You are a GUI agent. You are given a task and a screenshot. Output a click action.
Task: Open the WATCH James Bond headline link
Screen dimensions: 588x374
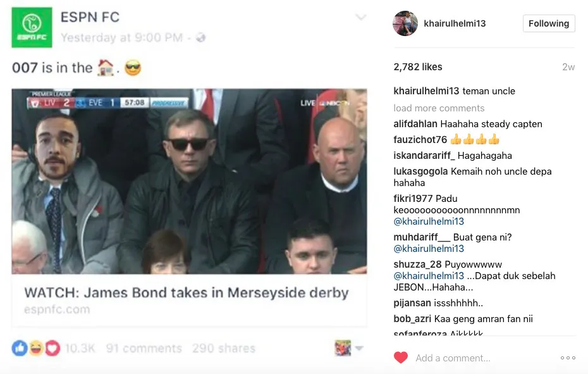click(x=187, y=293)
